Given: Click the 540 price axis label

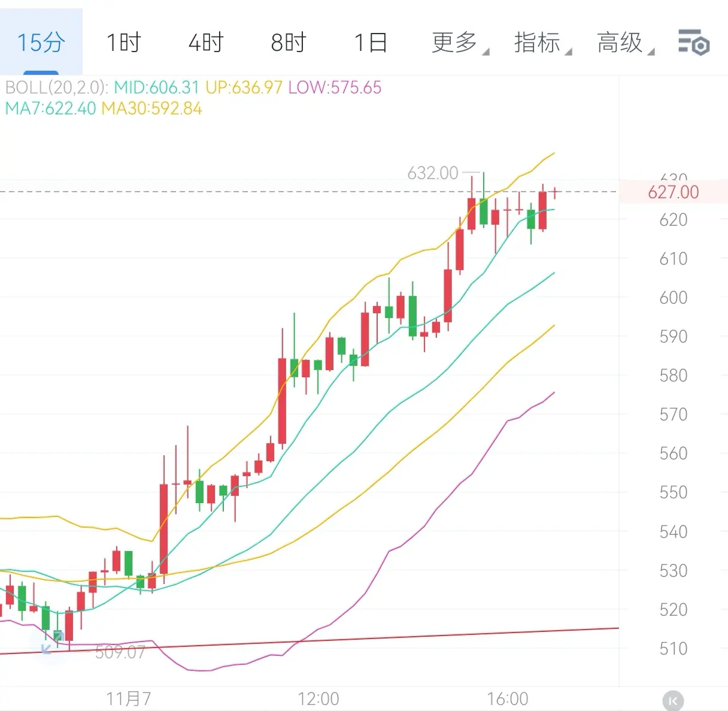Looking at the screenshot, I should tap(673, 532).
